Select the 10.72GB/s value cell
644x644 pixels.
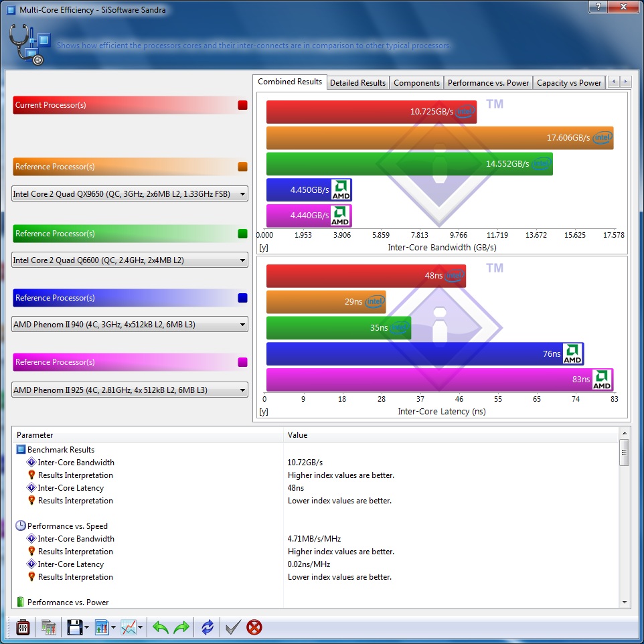pyautogui.click(x=305, y=463)
